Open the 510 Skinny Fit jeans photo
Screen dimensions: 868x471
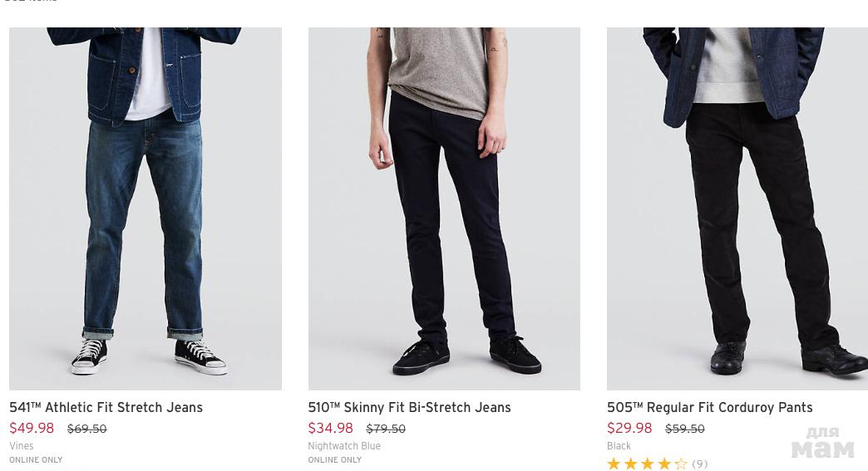pos(444,208)
